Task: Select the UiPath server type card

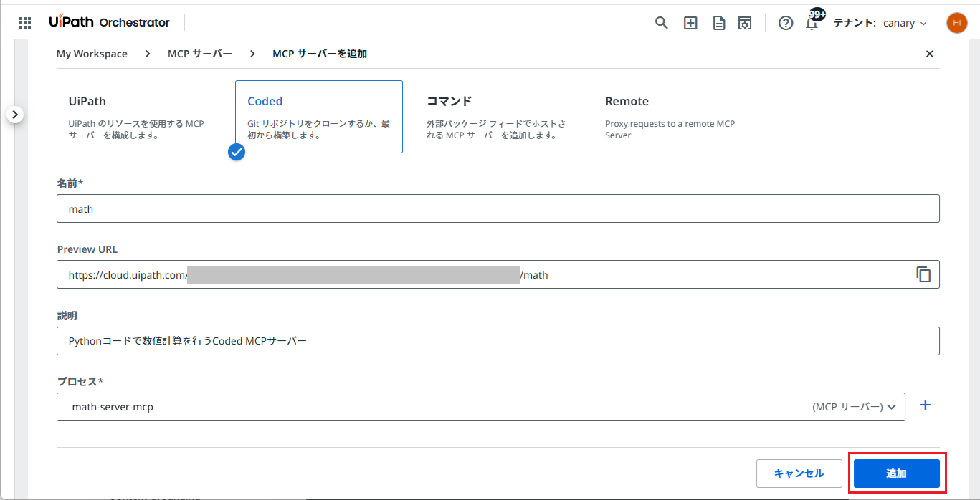Action: click(141, 117)
